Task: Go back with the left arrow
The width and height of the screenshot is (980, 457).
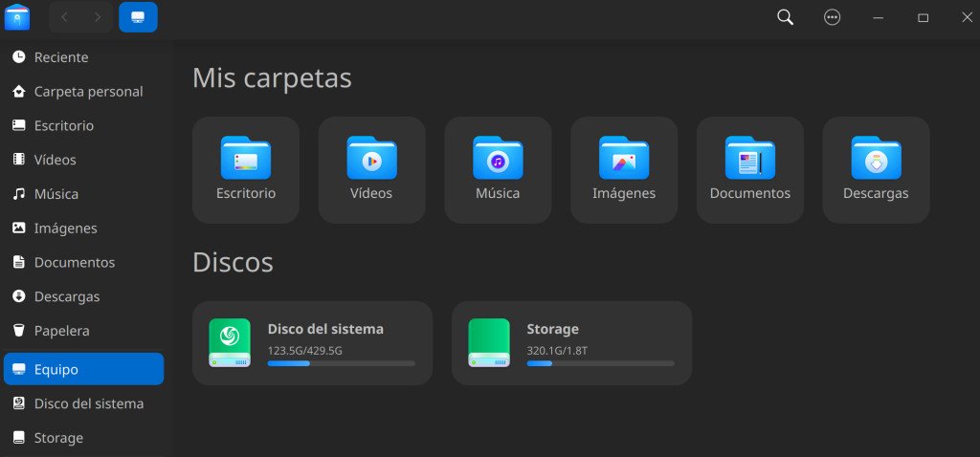Action: click(x=64, y=17)
